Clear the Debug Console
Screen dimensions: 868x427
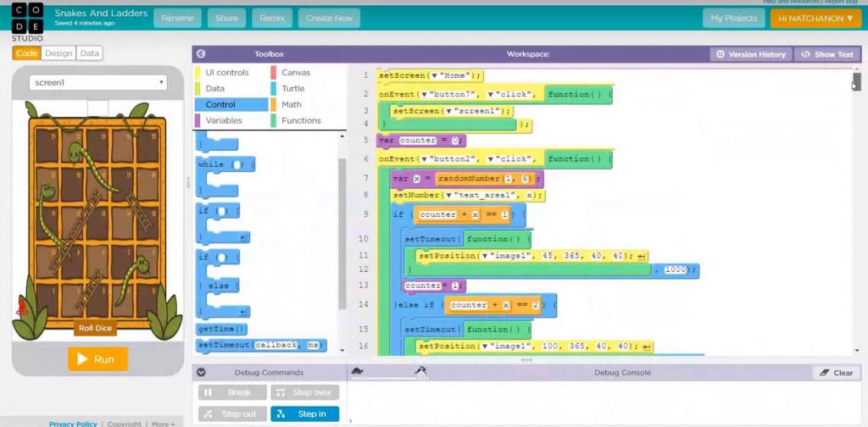pyautogui.click(x=837, y=373)
